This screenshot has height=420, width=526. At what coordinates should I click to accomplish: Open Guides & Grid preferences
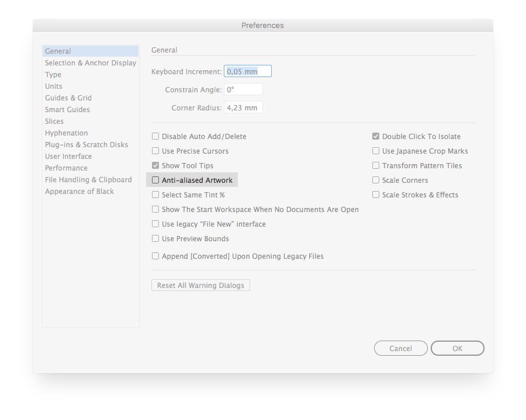[90, 98]
